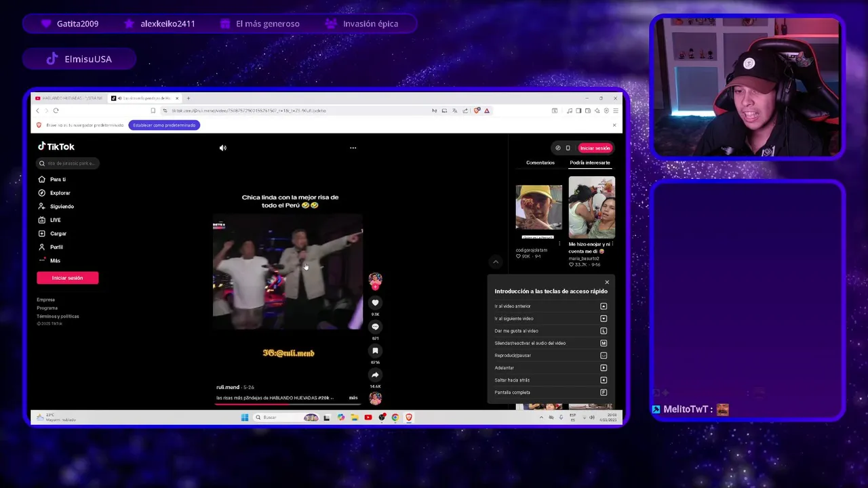This screenshot has width=868, height=488.
Task: Click the spinning music disc avatar
Action: 375,399
